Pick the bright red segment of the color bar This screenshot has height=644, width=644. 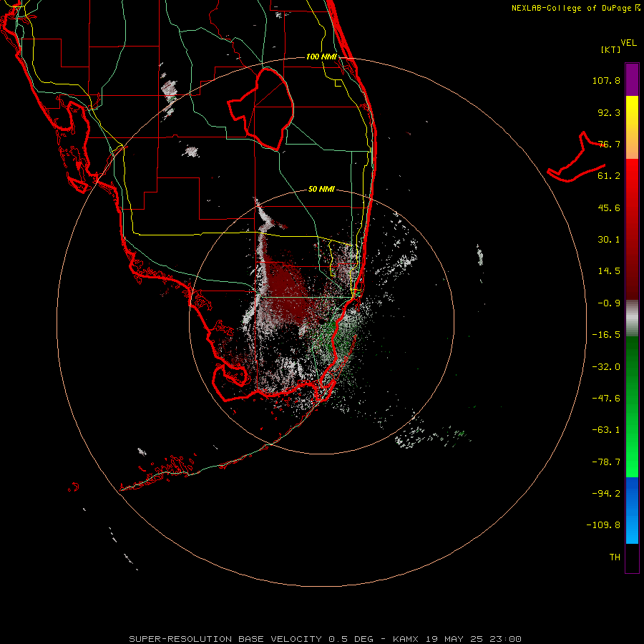pyautogui.click(x=632, y=177)
